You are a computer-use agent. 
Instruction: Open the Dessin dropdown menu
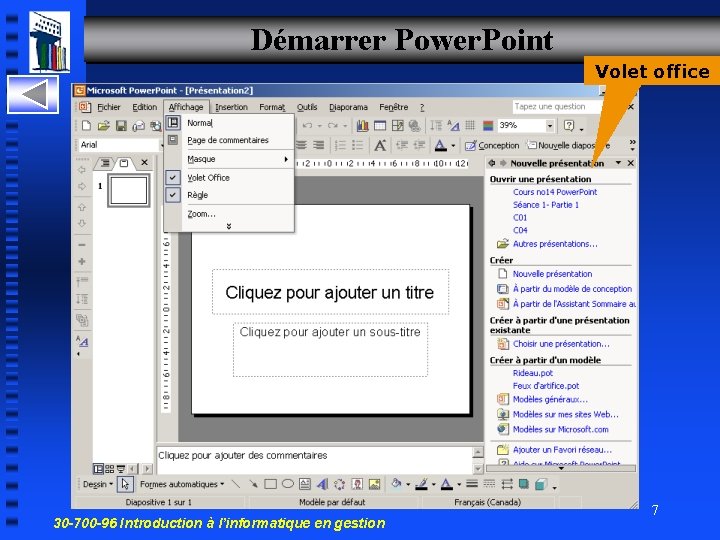(x=97, y=484)
